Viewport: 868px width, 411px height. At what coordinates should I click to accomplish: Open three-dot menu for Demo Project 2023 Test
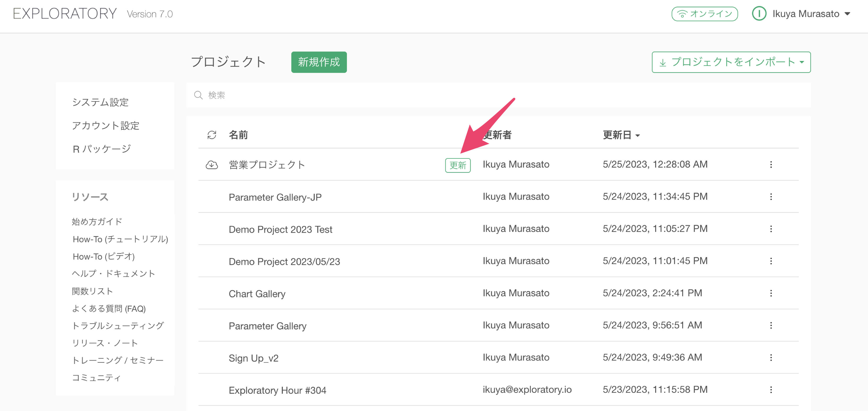coord(771,229)
